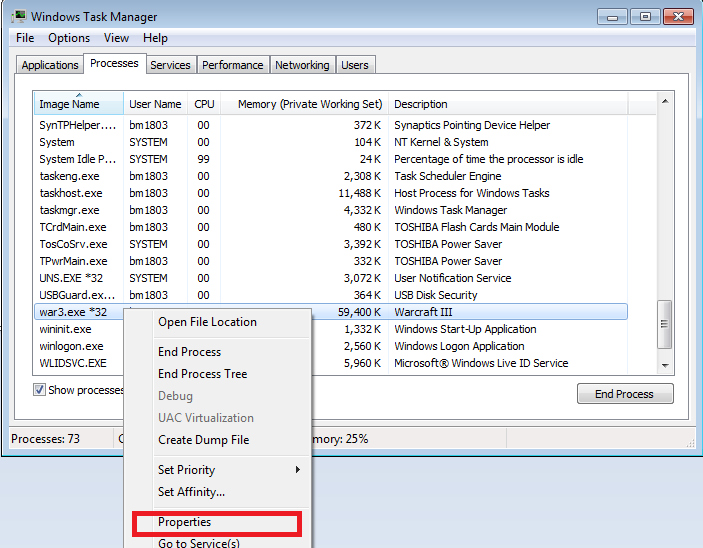Choose End Process in the context menu

[189, 352]
